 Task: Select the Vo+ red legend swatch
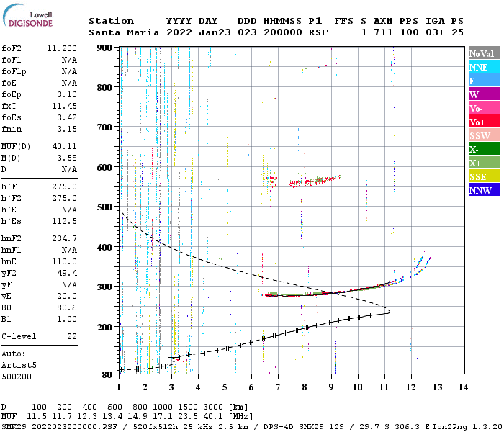pos(484,122)
